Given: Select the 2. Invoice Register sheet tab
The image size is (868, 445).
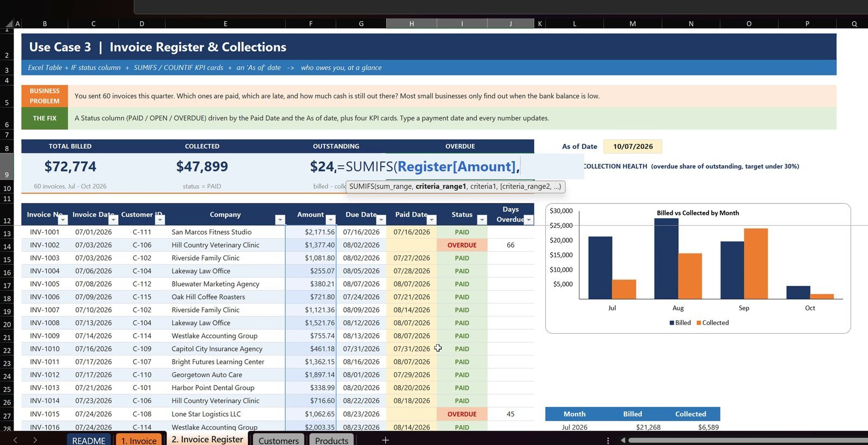Looking at the screenshot, I should tap(207, 438).
